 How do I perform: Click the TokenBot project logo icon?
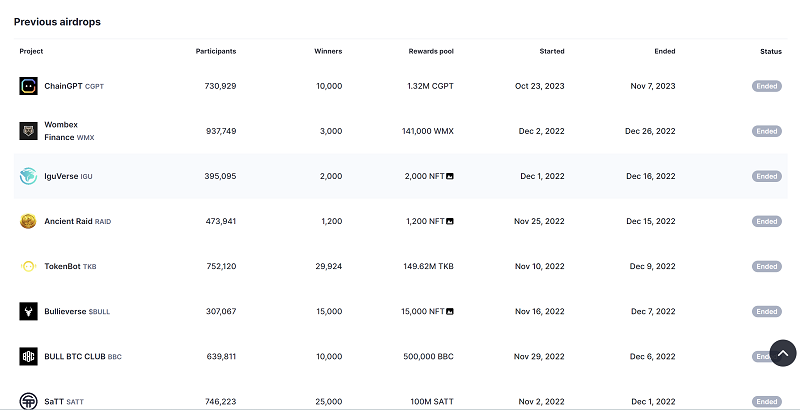point(28,266)
